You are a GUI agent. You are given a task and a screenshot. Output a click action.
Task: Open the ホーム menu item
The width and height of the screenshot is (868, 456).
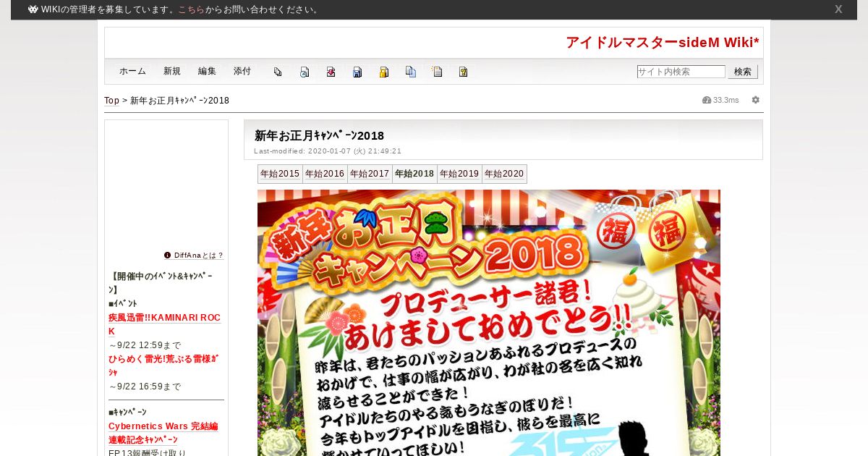(132, 72)
